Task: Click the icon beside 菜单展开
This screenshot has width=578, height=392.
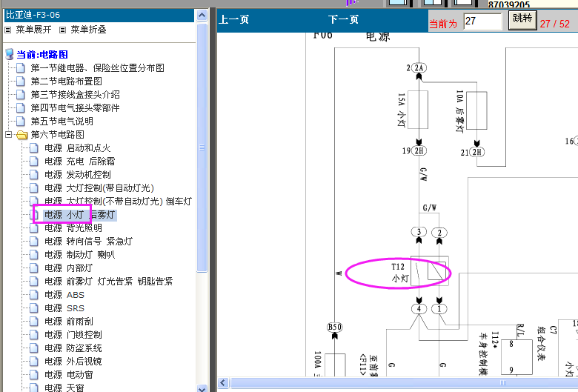Action: pos(7,30)
